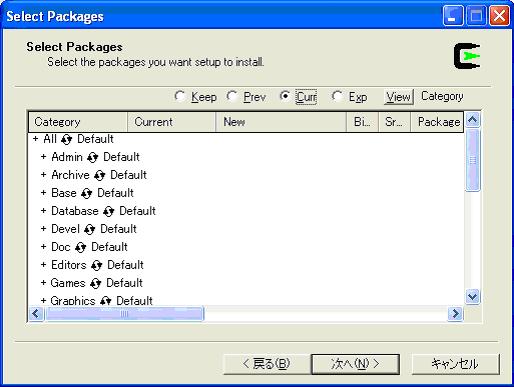Click the cycle icon next to Games
This screenshot has width=514, height=387.
point(95,283)
